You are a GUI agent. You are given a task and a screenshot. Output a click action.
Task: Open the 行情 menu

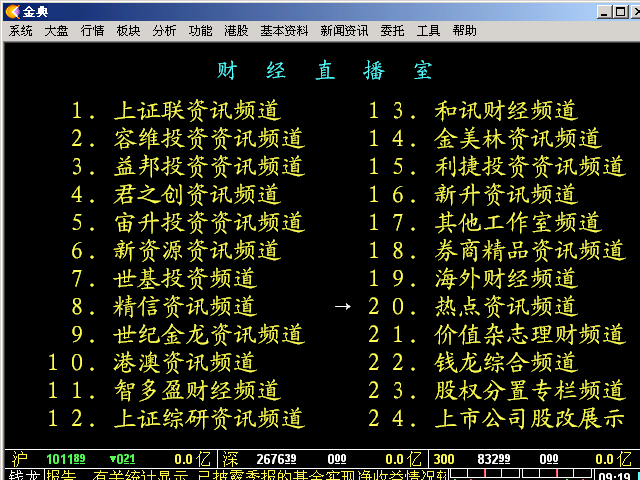(92, 31)
